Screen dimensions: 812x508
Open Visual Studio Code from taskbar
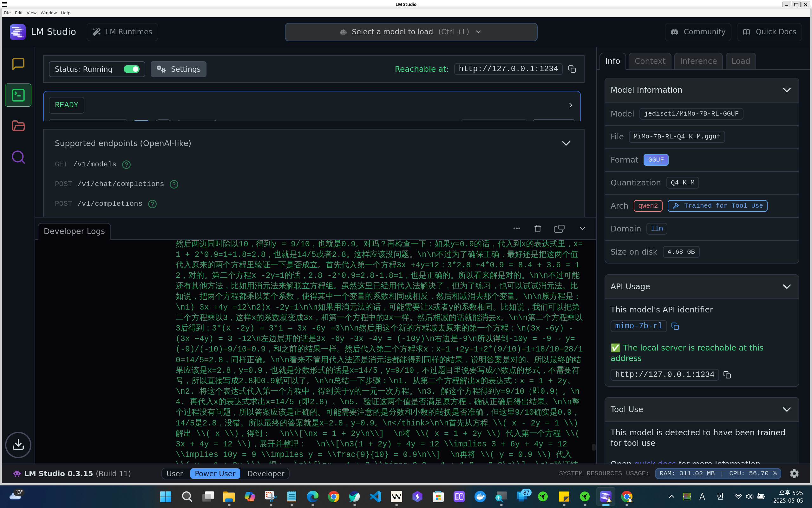coord(376,497)
